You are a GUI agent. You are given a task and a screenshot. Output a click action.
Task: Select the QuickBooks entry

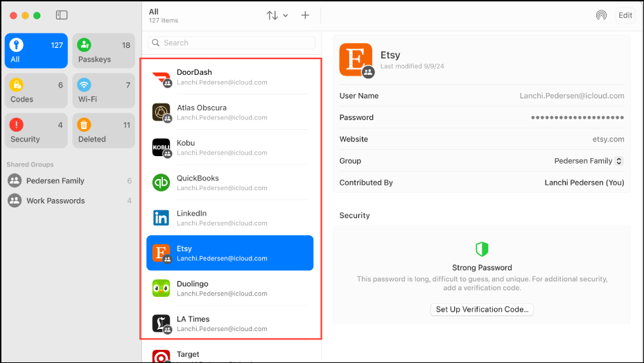(230, 183)
